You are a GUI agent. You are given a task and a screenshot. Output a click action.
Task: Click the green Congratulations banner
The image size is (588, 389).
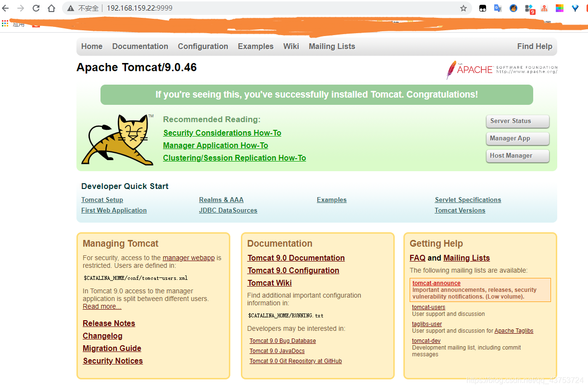(316, 95)
